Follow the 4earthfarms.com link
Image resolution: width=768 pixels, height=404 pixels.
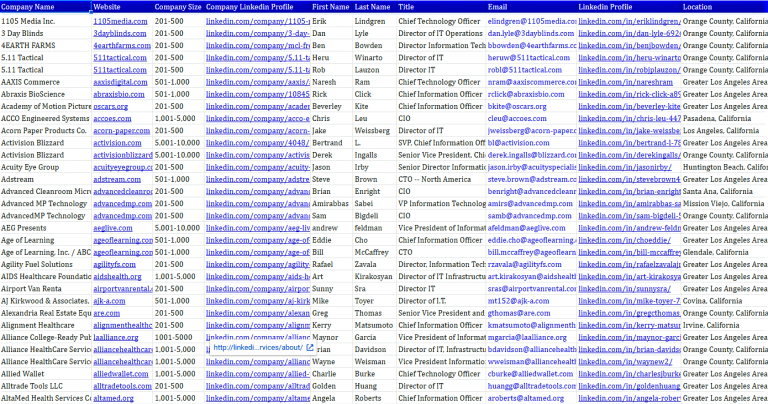coord(122,46)
